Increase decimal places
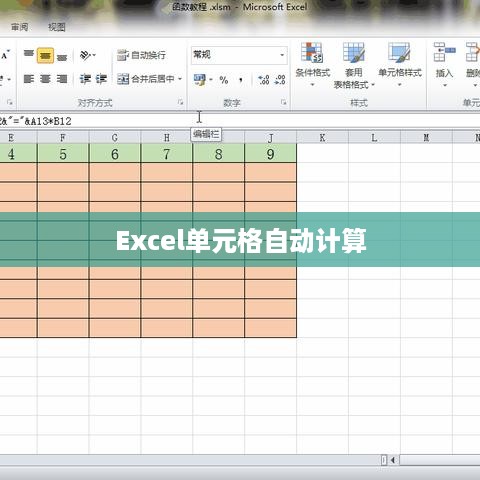480x480 pixels. click(264, 80)
